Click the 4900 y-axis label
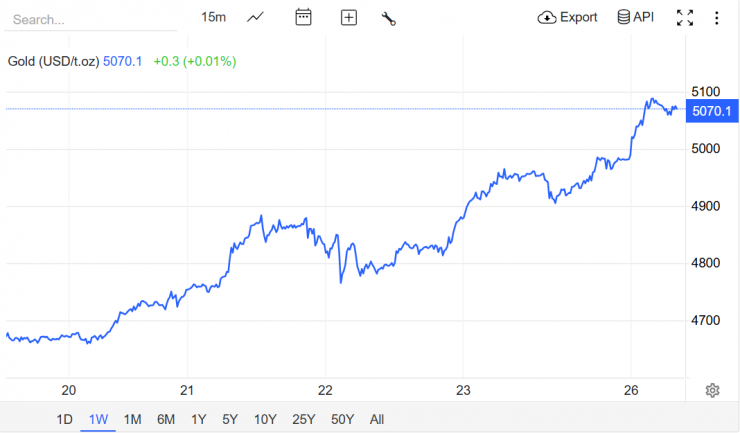The image size is (740, 433). tap(706, 206)
